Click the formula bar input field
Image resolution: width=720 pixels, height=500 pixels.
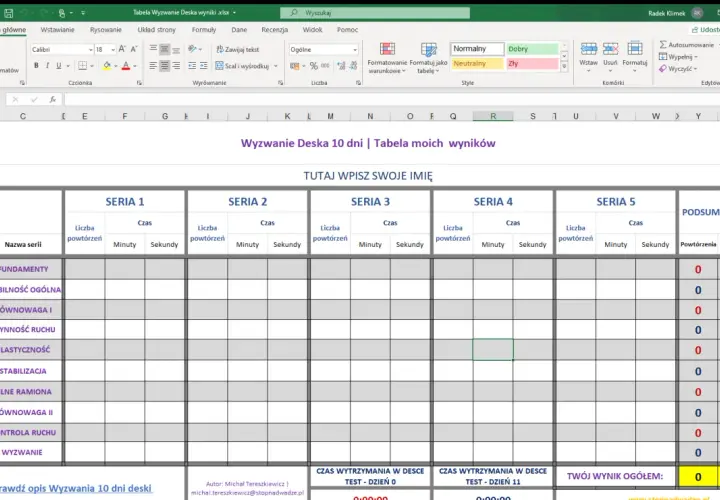pos(392,100)
